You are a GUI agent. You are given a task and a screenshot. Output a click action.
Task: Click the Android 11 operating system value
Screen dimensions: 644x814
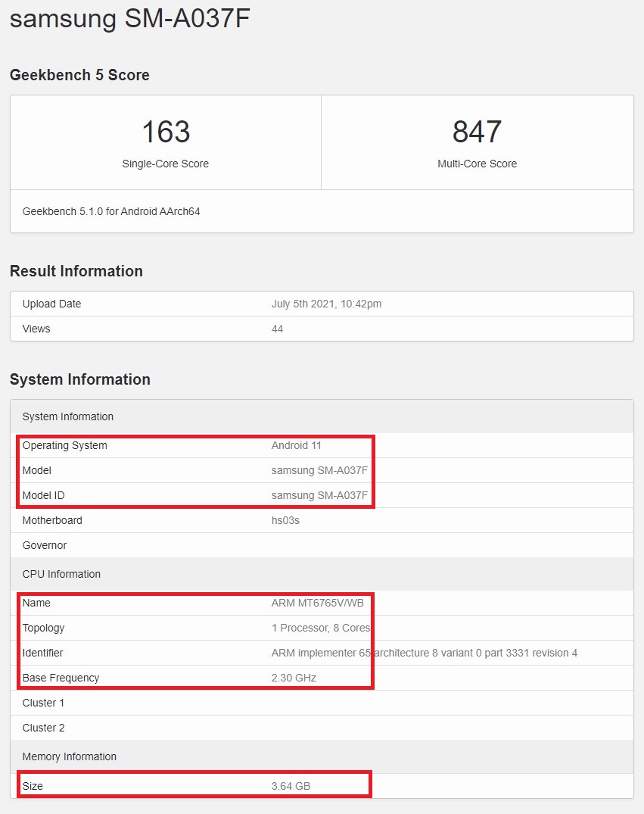pos(297,445)
